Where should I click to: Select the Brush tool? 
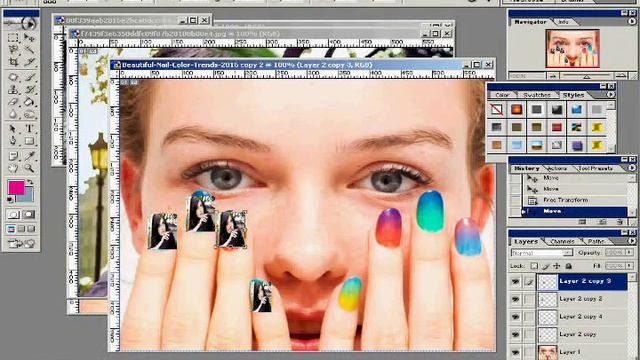[29, 77]
